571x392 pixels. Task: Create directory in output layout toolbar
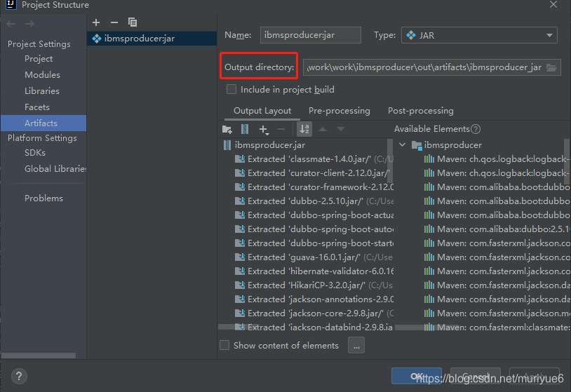[x=227, y=129]
